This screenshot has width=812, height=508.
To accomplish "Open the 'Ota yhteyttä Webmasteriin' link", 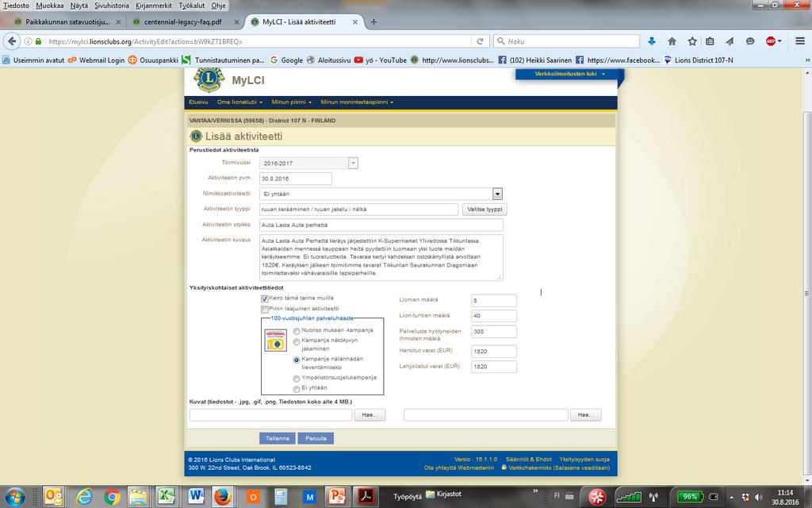I will (459, 468).
